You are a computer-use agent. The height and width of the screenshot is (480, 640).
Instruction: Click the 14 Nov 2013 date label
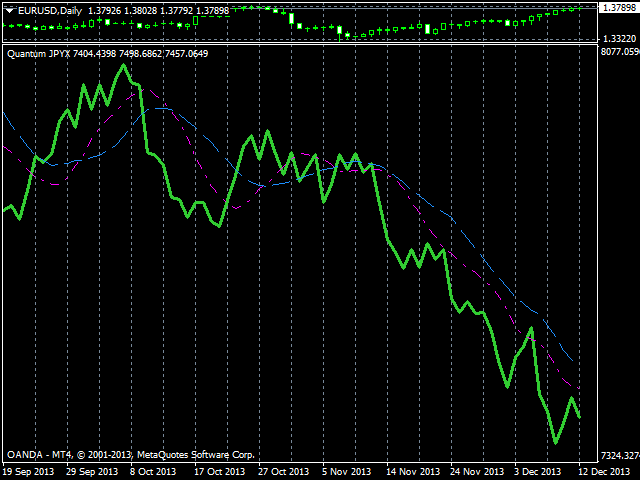click(x=412, y=471)
